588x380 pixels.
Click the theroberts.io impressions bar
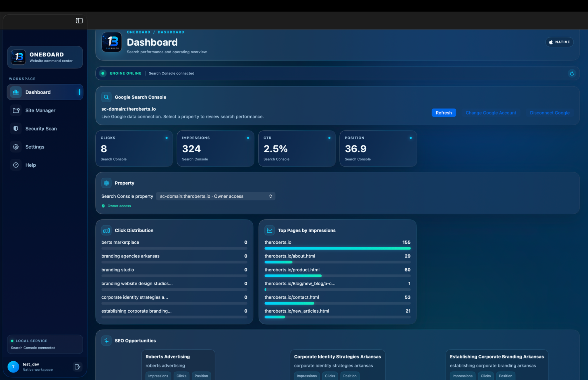pos(337,248)
